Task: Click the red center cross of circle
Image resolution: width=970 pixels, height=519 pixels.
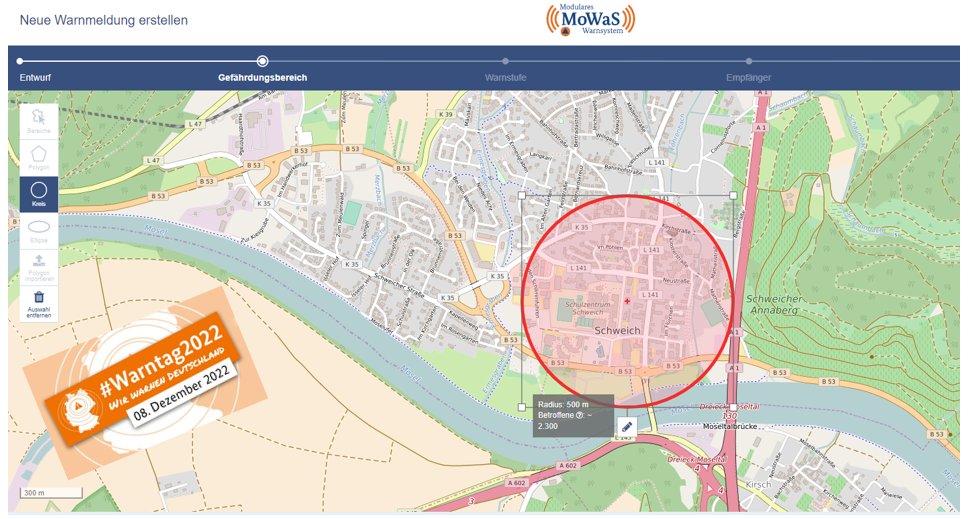Action: point(627,301)
